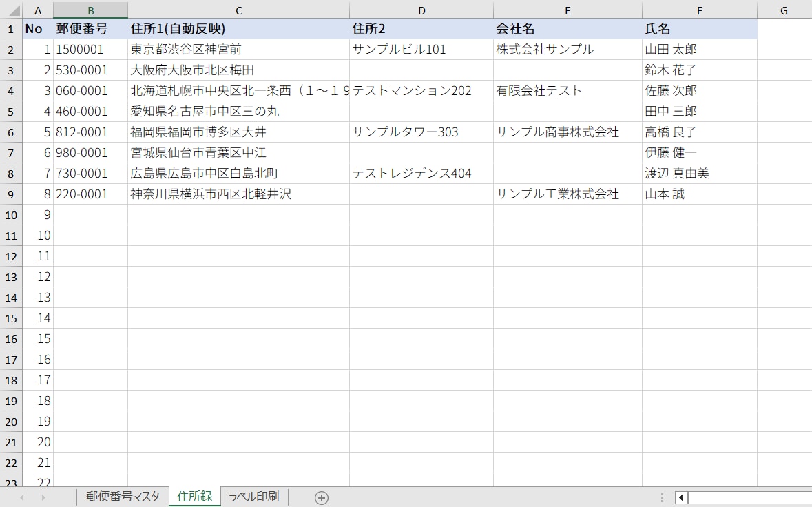This screenshot has height=507, width=812.
Task: Select company cell 株式会社サンプル
Action: (x=568, y=50)
